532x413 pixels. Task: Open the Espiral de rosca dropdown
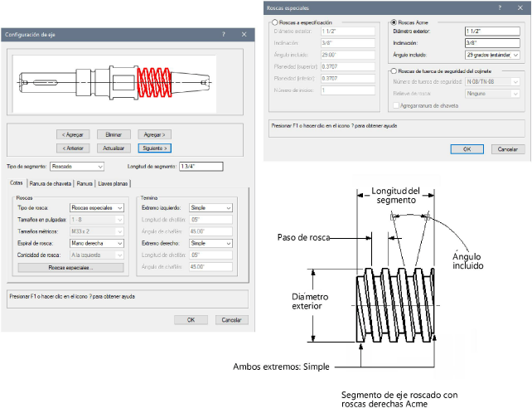pyautogui.click(x=96, y=243)
